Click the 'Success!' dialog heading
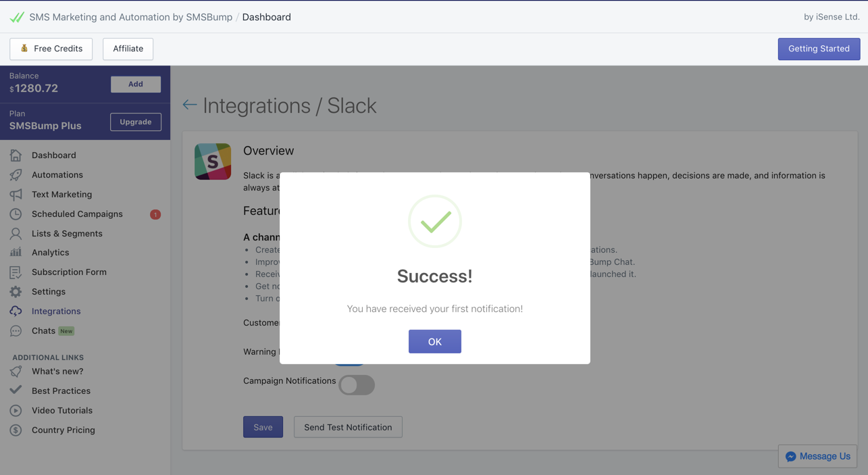Viewport: 868px width, 475px height. (435, 276)
